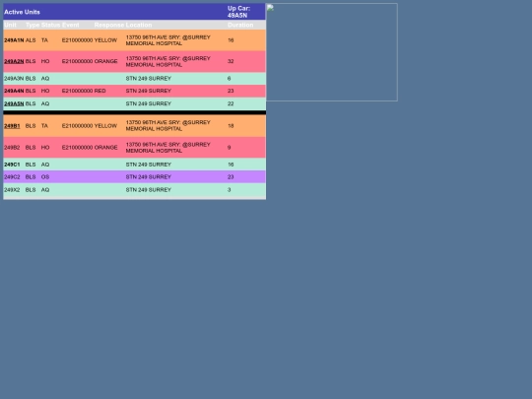Click the Type column header
The height and width of the screenshot is (399, 532).
[33, 25]
